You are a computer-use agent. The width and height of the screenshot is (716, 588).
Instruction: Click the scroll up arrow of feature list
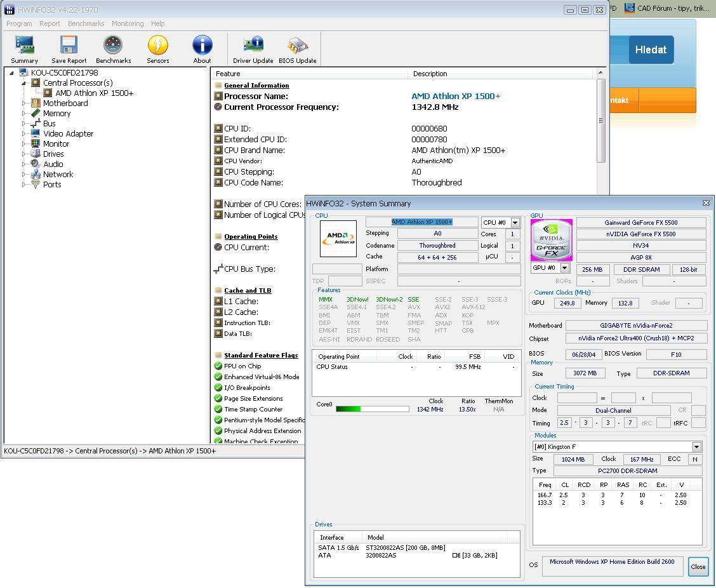coord(601,73)
